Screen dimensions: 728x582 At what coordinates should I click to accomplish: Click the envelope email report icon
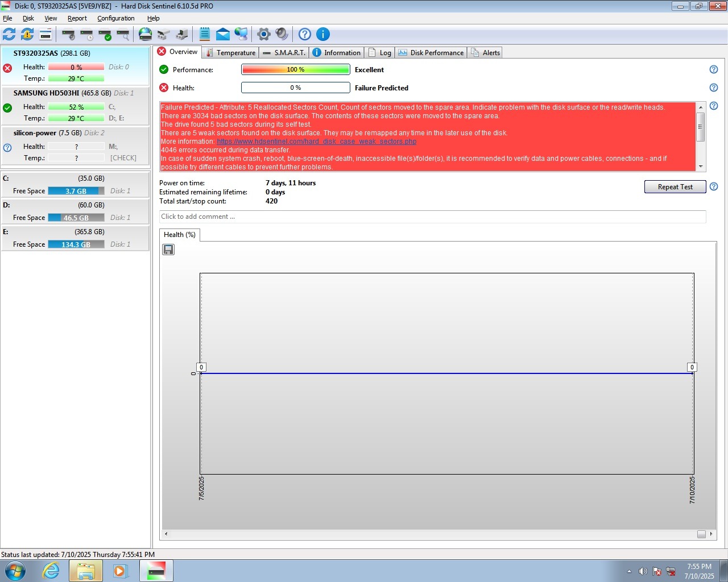click(x=223, y=34)
